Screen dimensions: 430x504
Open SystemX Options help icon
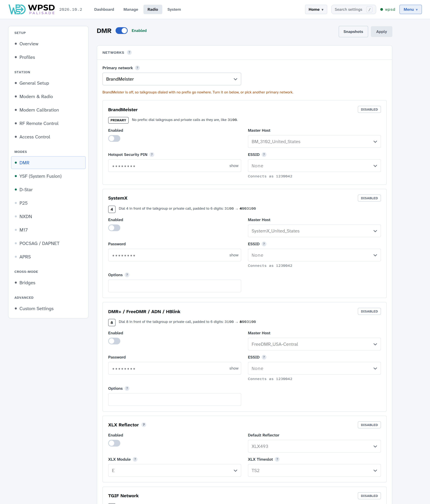point(127,275)
